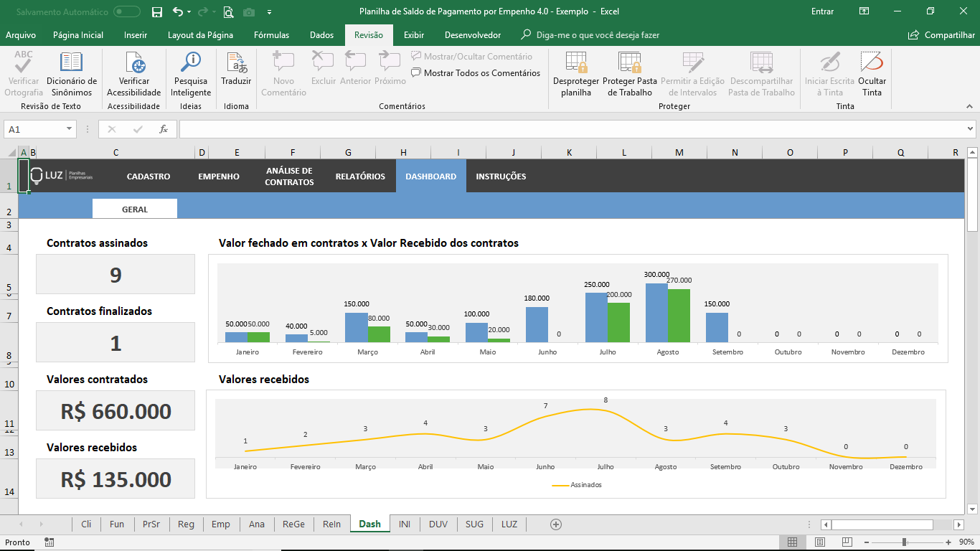Click the Ocultar Tinta icon
The width and height of the screenshot is (980, 551).
point(872,63)
